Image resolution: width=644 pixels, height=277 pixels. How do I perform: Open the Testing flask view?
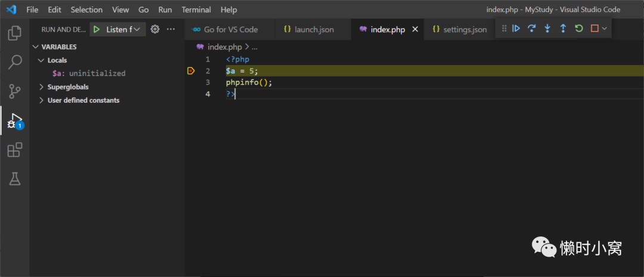tap(15, 178)
